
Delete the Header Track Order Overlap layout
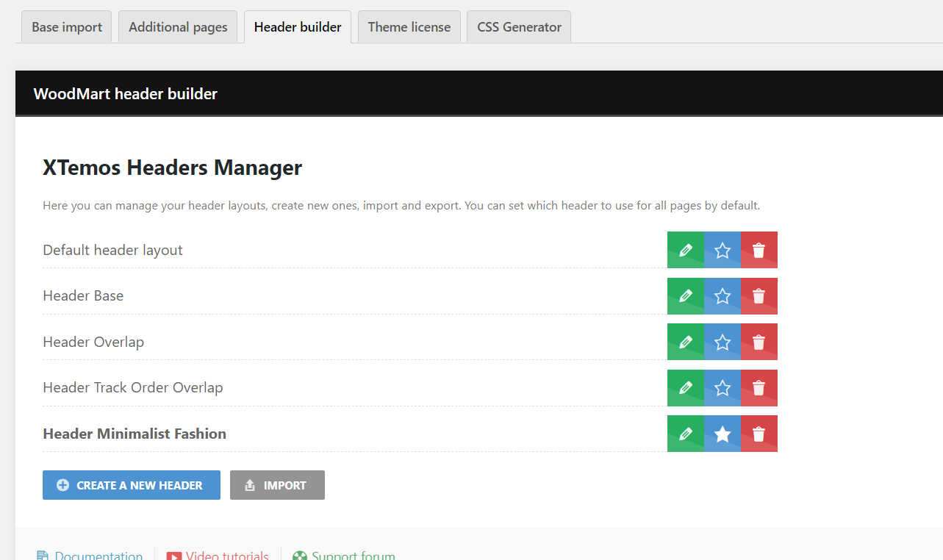point(759,388)
